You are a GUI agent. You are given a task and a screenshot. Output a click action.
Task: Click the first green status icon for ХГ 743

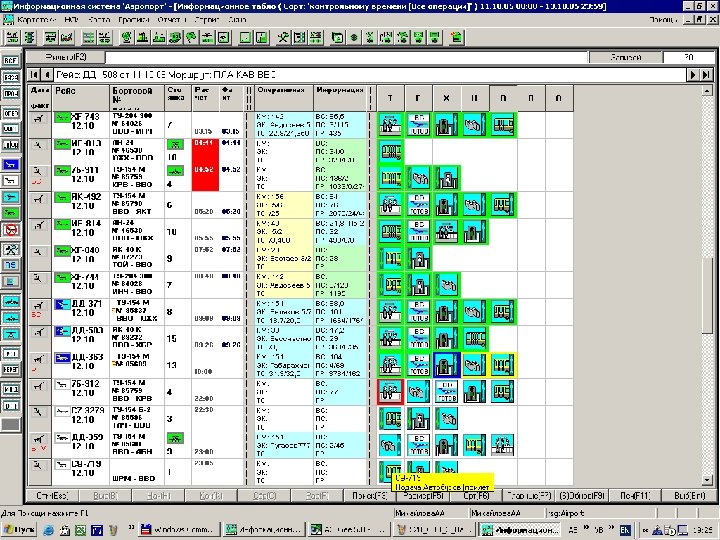388,124
